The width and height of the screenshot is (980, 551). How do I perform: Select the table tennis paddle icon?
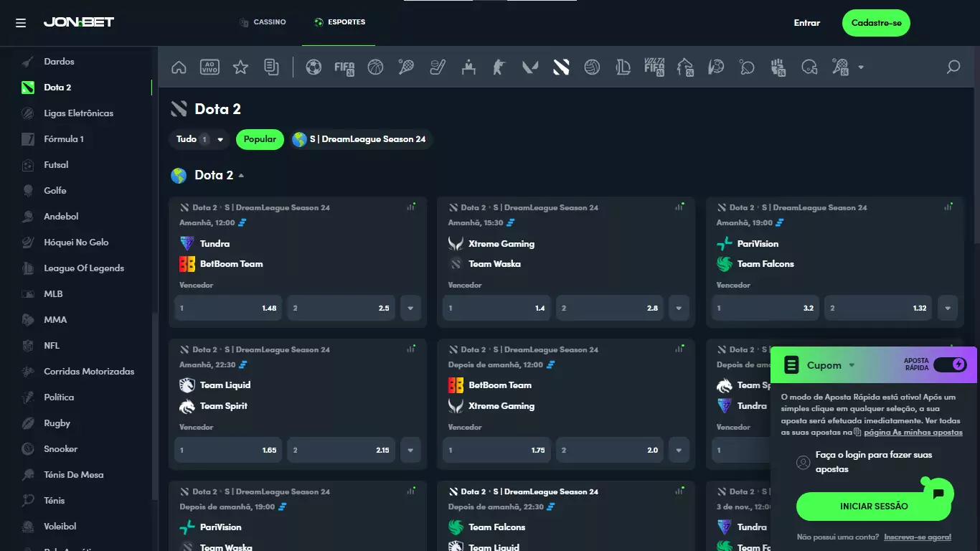click(747, 67)
